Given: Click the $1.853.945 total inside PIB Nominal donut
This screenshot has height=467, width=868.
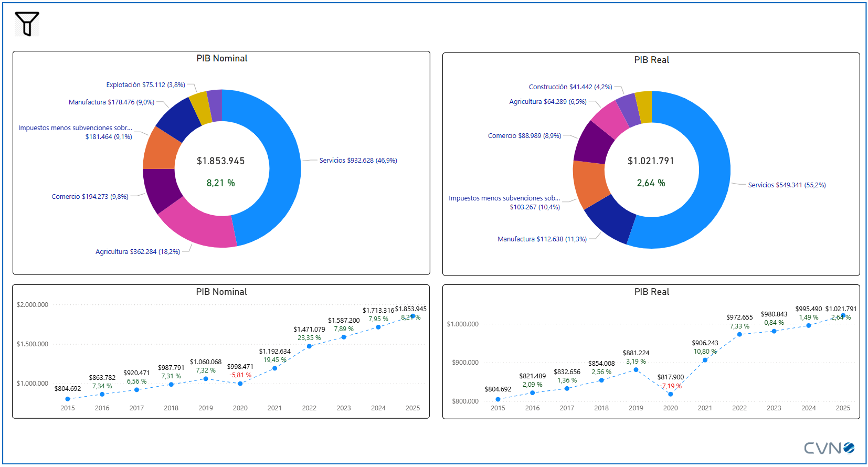Looking at the screenshot, I should pos(221,161).
